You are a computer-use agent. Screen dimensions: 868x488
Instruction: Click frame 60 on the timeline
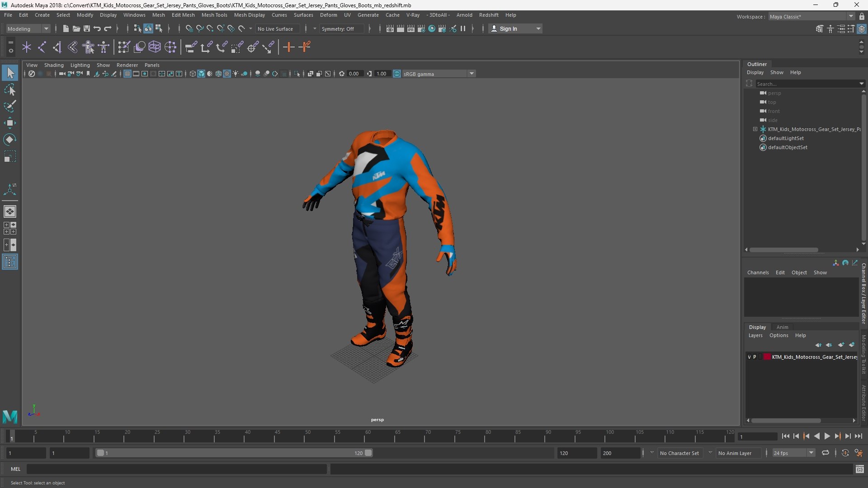(x=368, y=436)
